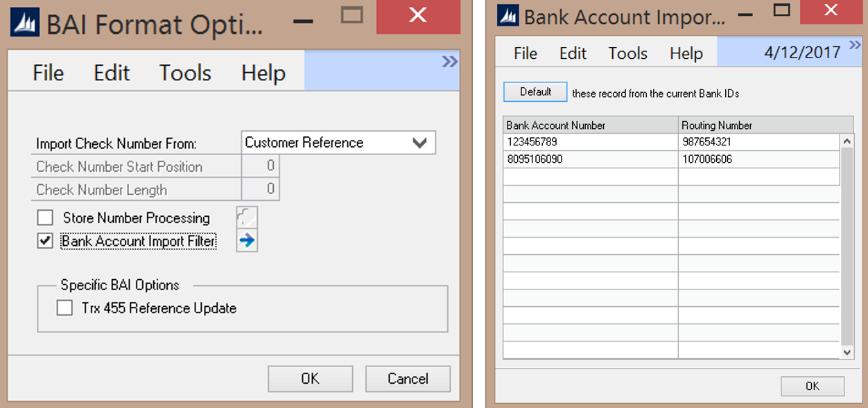Uncheck the Bank Account Import Filter checkbox
This screenshot has width=868, height=408.
[x=46, y=242]
